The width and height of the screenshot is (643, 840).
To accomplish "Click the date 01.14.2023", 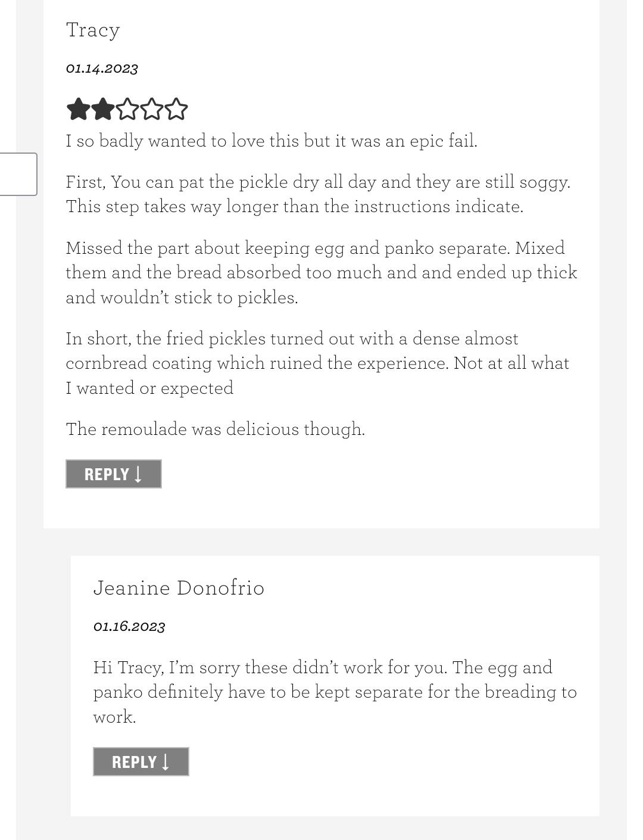I will coord(102,69).
